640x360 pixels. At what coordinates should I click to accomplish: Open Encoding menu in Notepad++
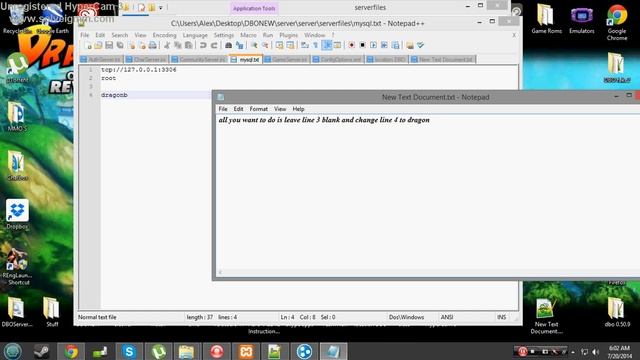click(164, 35)
